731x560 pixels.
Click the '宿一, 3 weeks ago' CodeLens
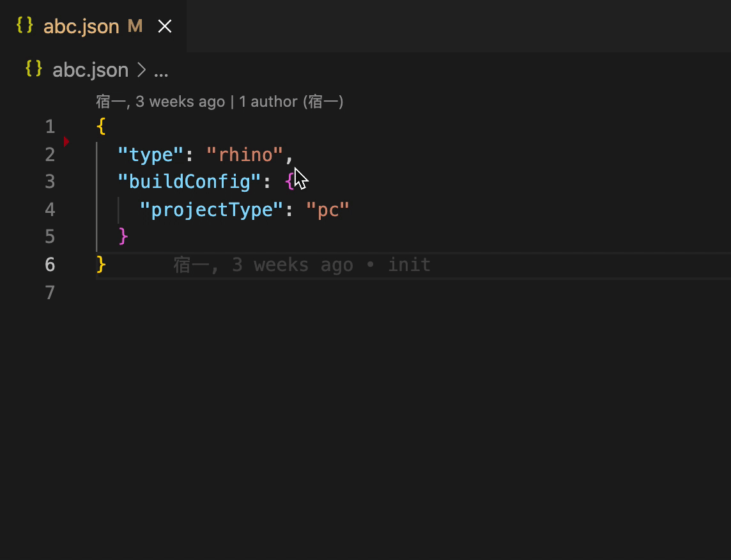pyautogui.click(x=160, y=102)
